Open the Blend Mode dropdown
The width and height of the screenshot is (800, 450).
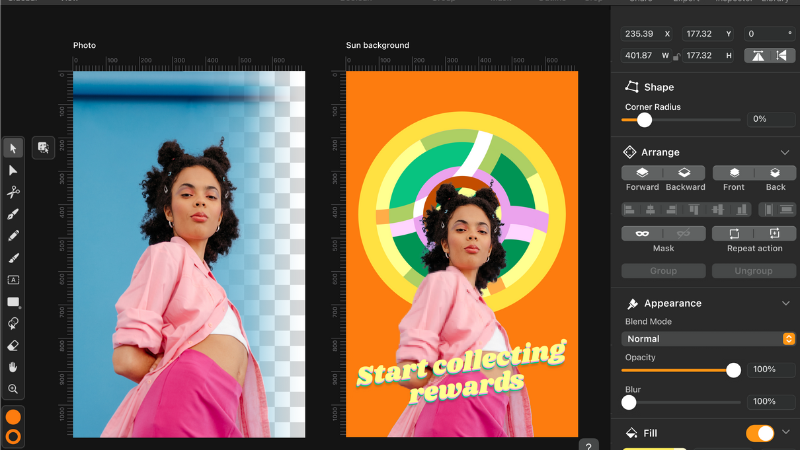click(708, 339)
